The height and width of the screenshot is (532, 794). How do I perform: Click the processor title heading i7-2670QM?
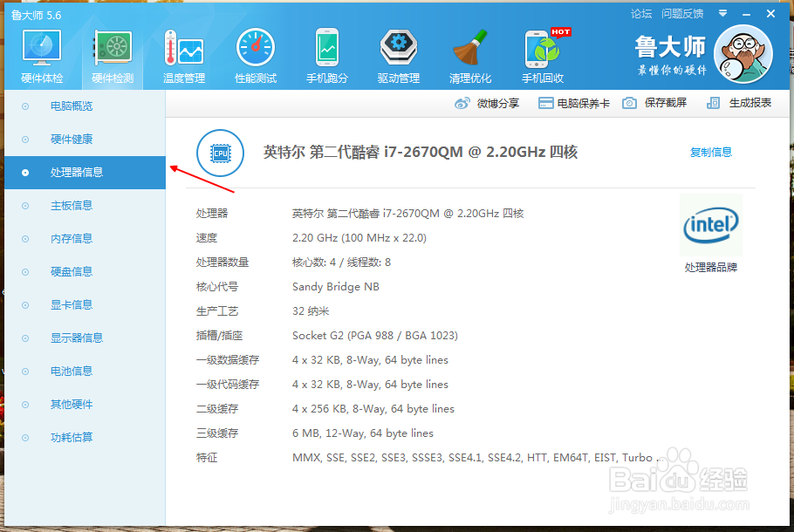click(421, 152)
